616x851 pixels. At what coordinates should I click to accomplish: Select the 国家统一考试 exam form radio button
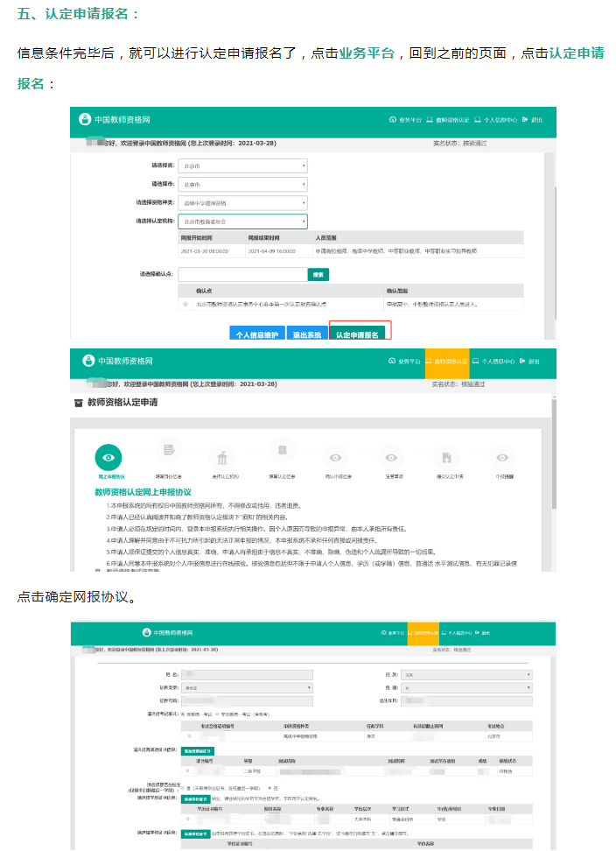tap(183, 714)
